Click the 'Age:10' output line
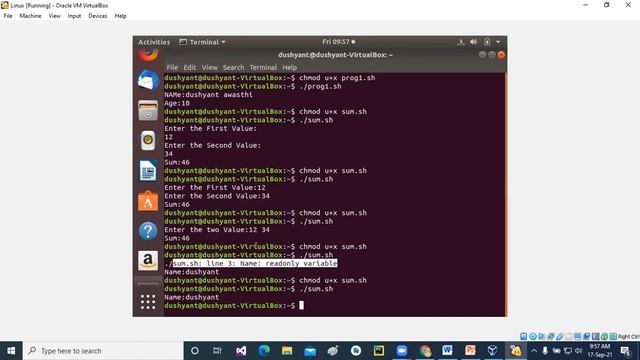The image size is (640, 360). (177, 103)
